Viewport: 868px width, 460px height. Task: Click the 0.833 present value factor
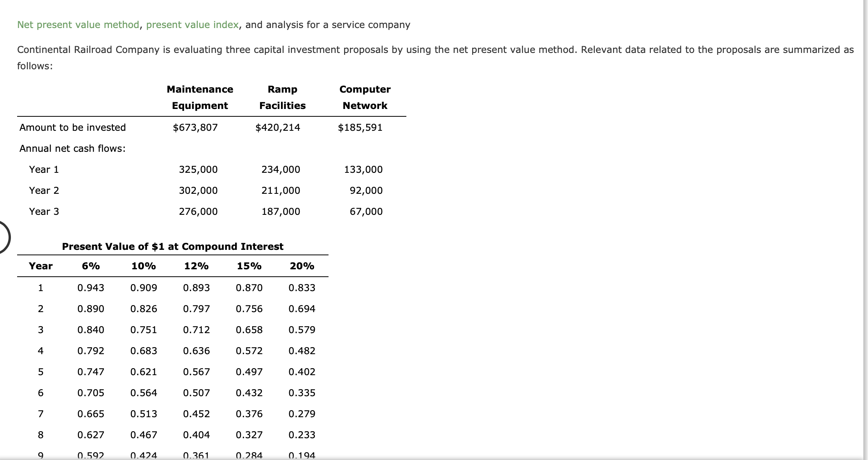(x=302, y=288)
